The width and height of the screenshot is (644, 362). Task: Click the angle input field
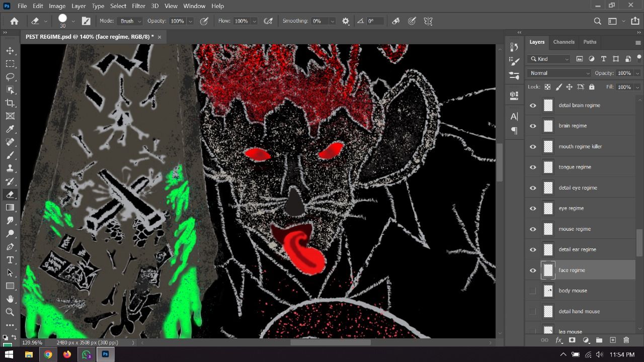point(375,21)
